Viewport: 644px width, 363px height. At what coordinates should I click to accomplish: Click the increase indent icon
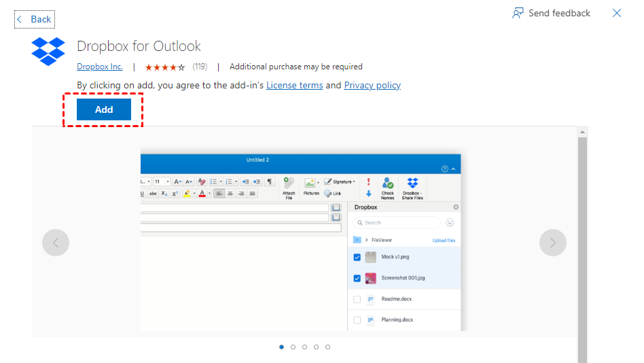(x=257, y=181)
